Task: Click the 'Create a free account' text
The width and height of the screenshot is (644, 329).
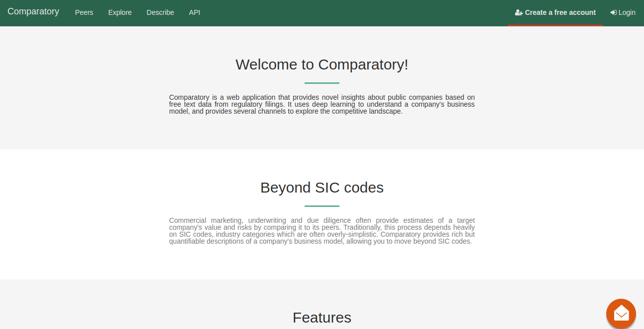Action: 561,12
